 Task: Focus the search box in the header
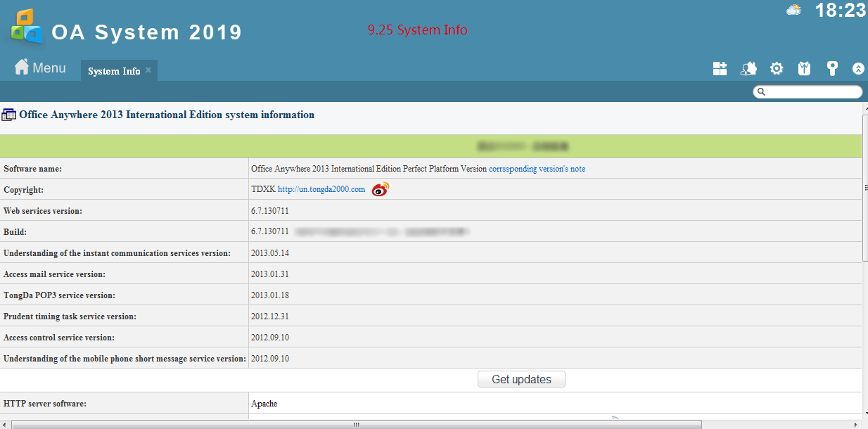point(808,91)
